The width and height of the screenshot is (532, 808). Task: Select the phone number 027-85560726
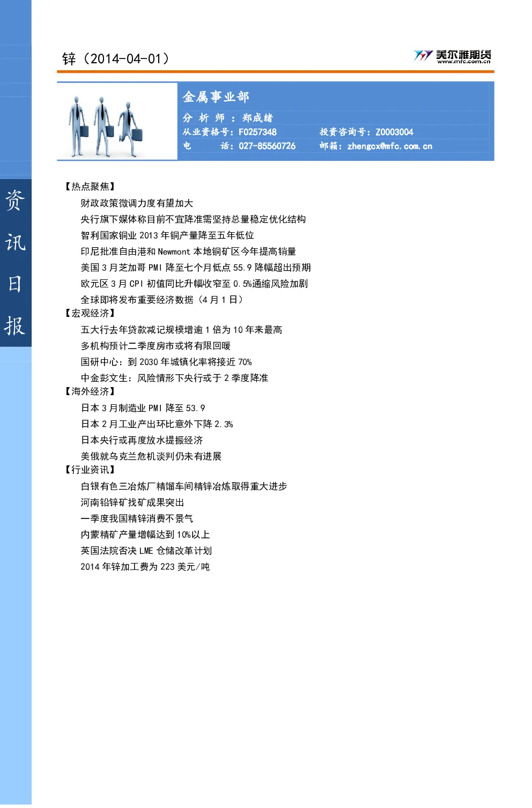[267, 146]
